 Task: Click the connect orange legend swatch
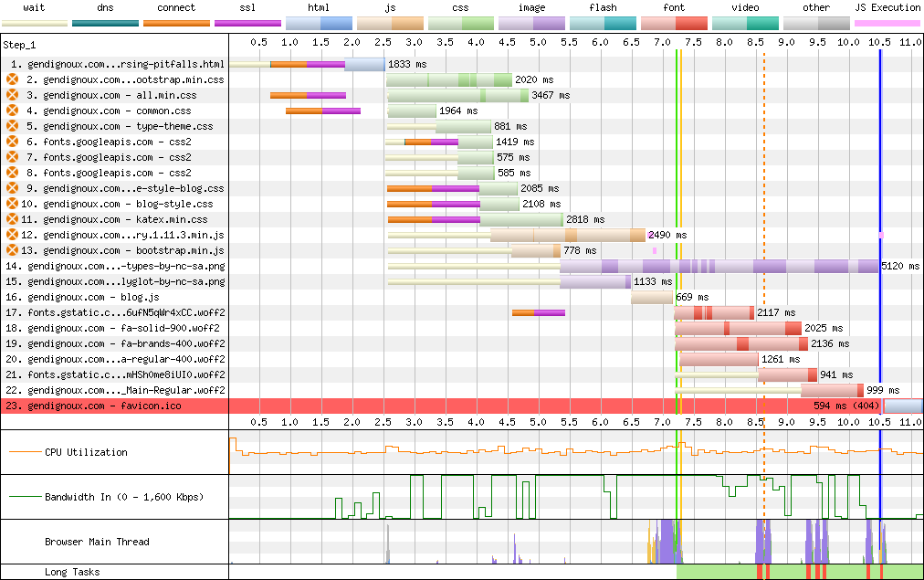click(176, 23)
